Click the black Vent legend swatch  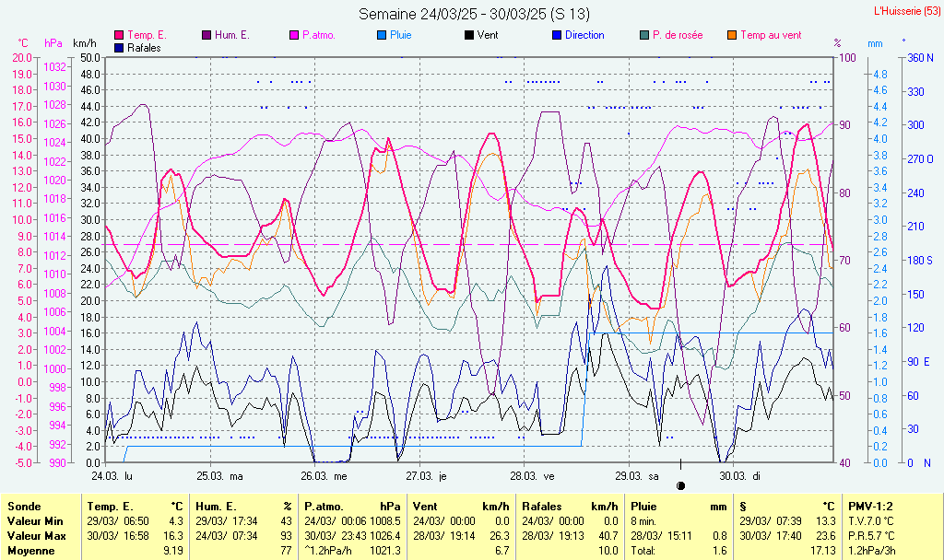[x=469, y=36]
